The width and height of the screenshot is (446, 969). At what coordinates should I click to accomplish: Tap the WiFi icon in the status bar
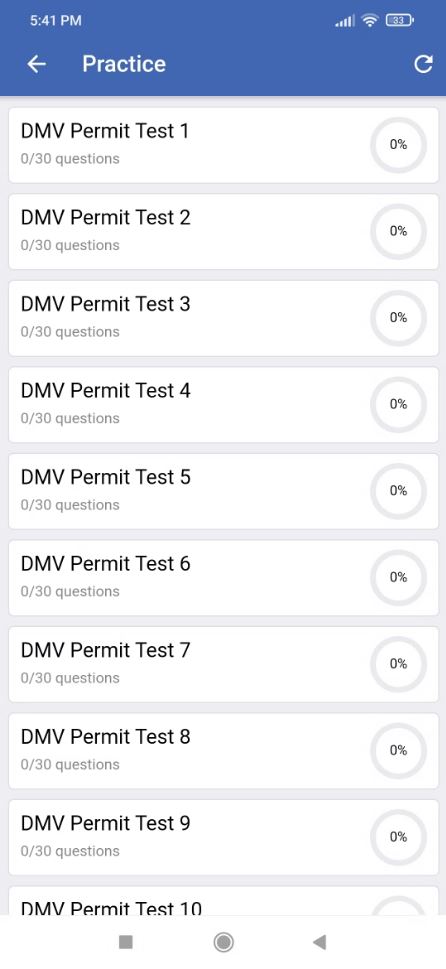[370, 21]
